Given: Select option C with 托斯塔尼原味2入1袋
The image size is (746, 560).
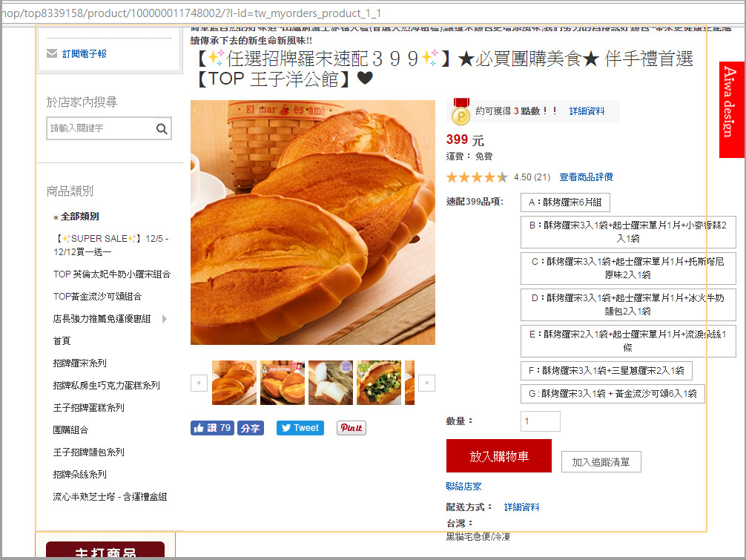Looking at the screenshot, I should click(628, 268).
